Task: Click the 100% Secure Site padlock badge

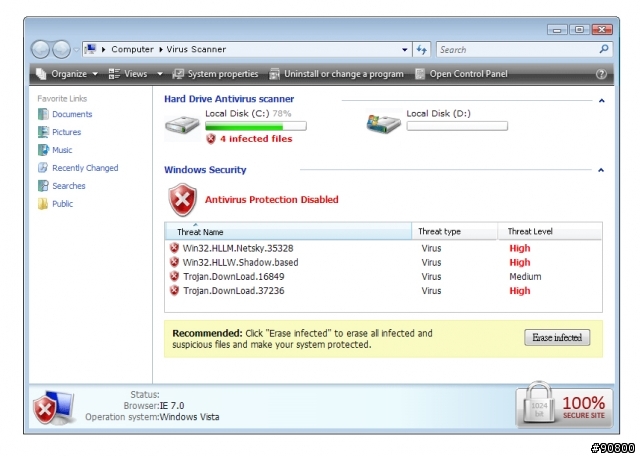Action: tap(564, 405)
